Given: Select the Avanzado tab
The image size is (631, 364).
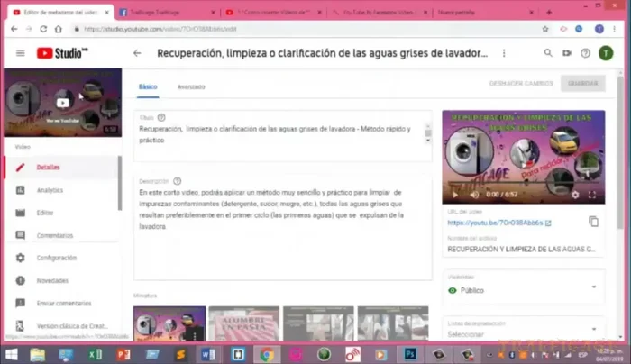Looking at the screenshot, I should 191,86.
